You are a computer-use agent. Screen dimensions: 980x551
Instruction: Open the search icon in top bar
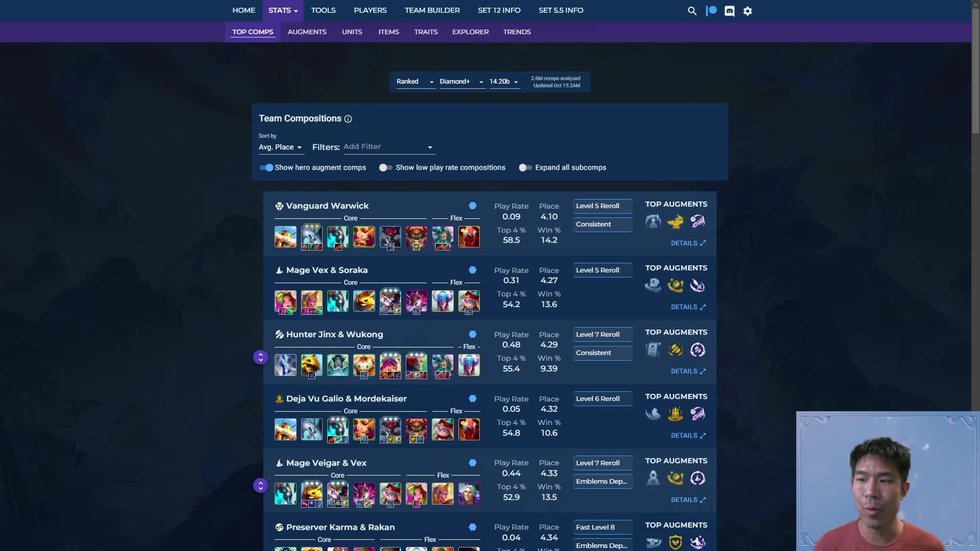[x=692, y=11]
